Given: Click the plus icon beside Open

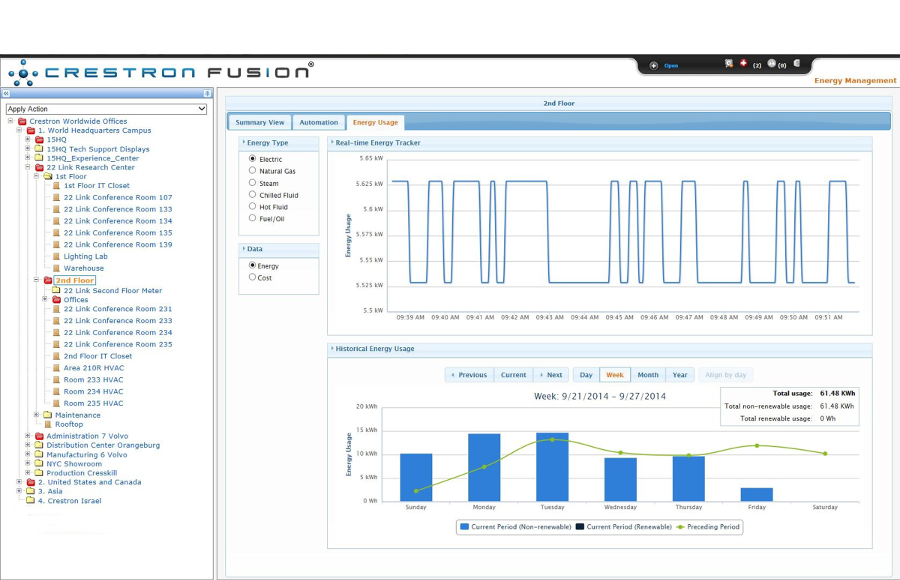Looking at the screenshot, I should coord(653,65).
